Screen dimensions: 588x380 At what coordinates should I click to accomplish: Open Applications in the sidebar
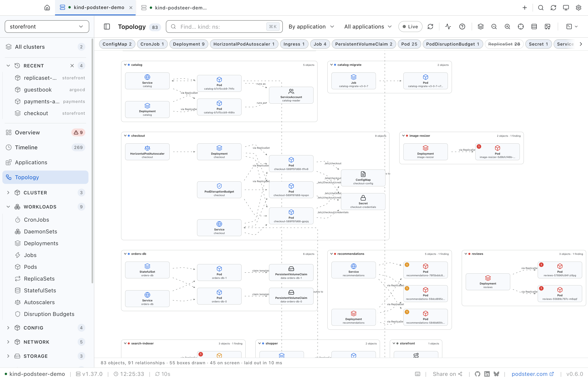[x=45, y=162]
